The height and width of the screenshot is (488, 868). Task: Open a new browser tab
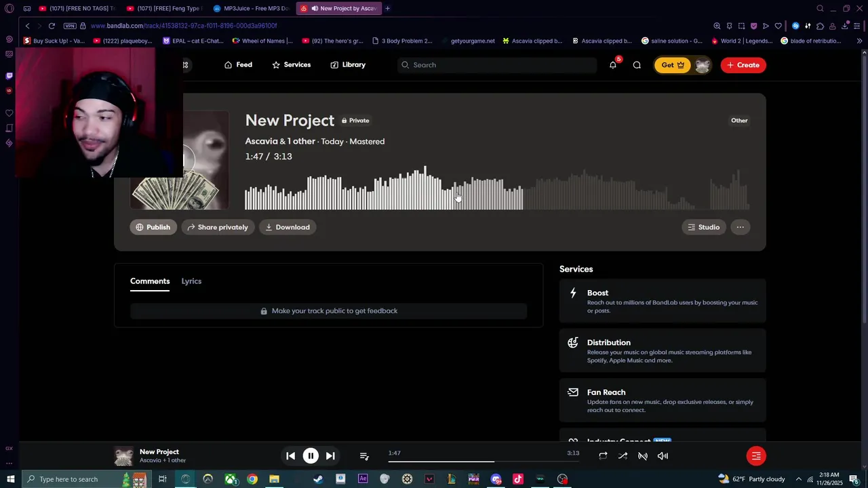[x=387, y=9]
